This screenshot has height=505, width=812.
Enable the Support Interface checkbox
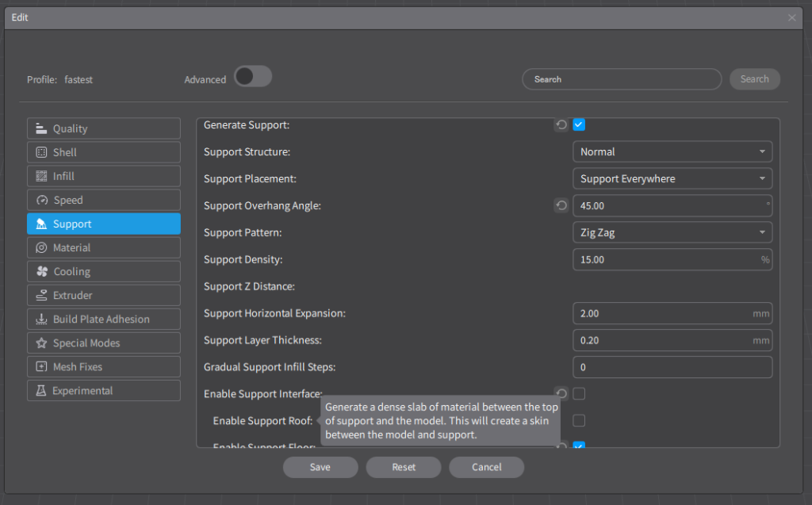[579, 393]
